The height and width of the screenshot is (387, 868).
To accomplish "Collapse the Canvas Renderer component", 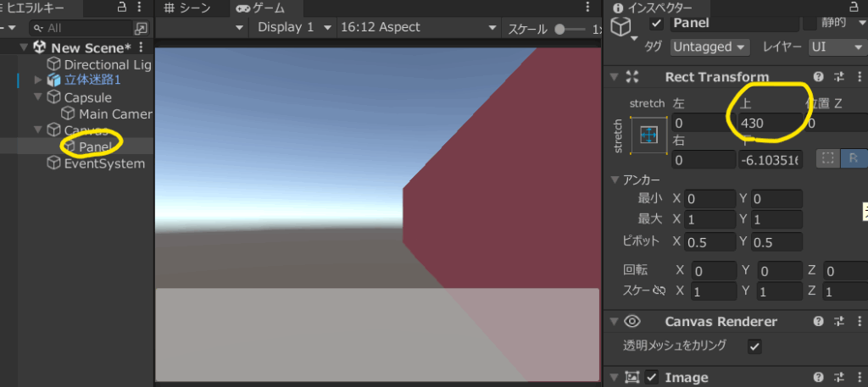I will 614,321.
